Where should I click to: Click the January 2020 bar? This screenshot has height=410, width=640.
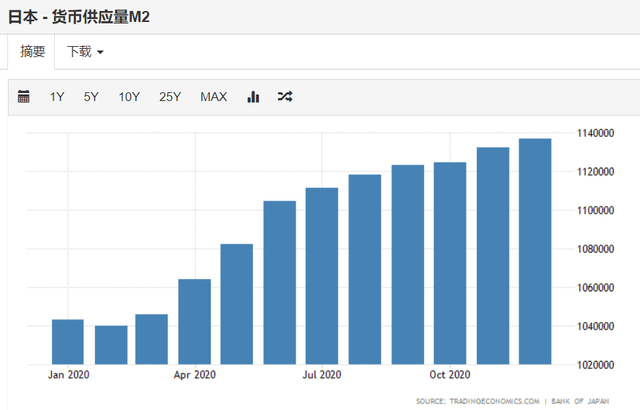pos(67,342)
